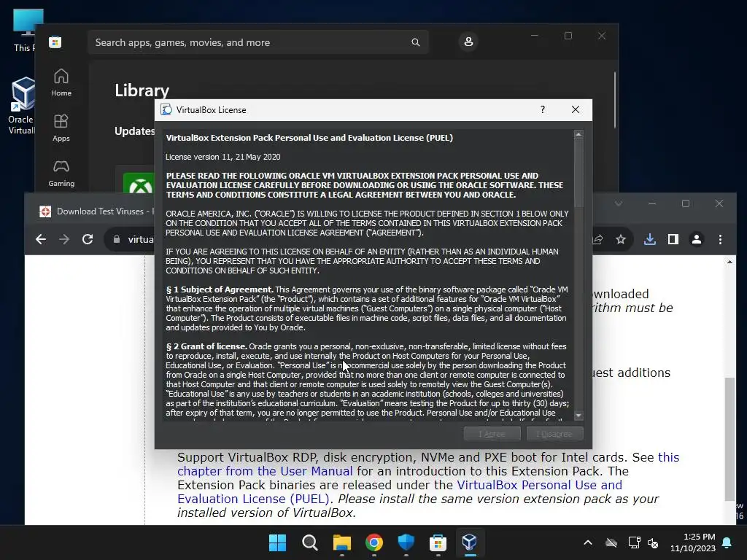This screenshot has width=747, height=560.
Task: Go back in the Chrome browser
Action: [41, 239]
